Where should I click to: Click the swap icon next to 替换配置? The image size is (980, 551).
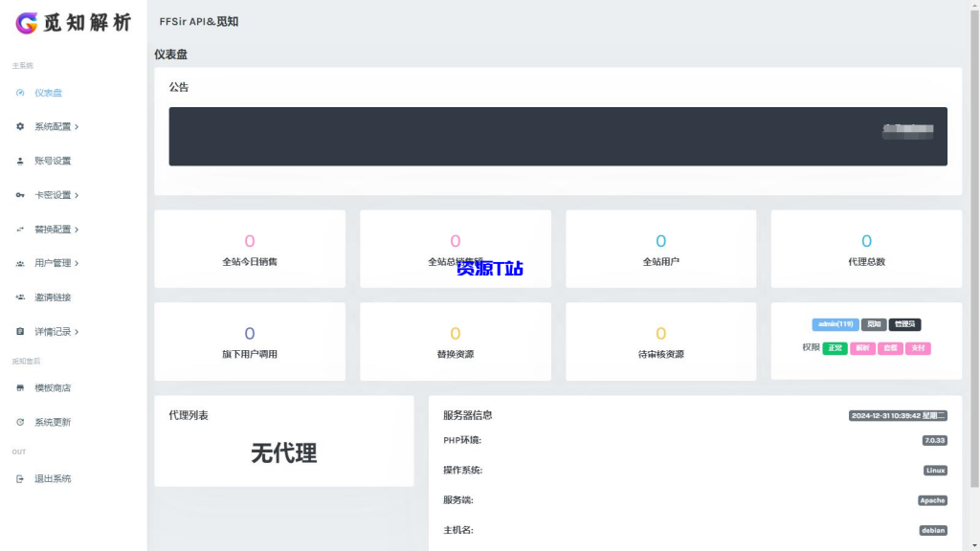[20, 229]
